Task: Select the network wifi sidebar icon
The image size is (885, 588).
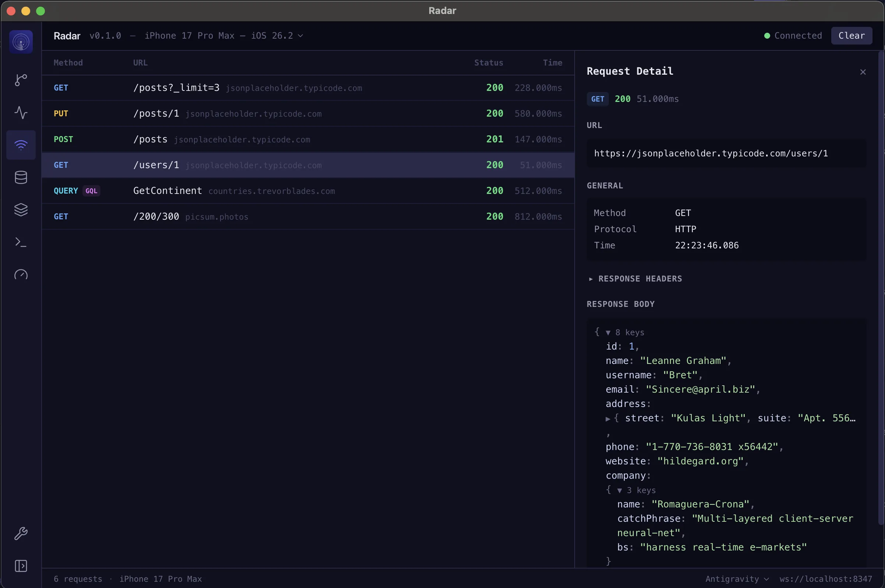Action: click(x=21, y=145)
